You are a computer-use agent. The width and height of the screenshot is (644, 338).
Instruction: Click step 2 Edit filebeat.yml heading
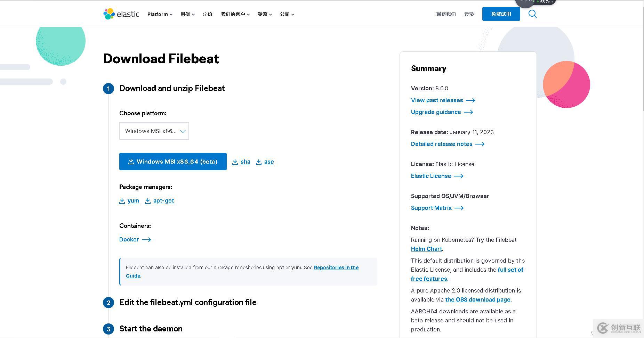click(x=188, y=302)
